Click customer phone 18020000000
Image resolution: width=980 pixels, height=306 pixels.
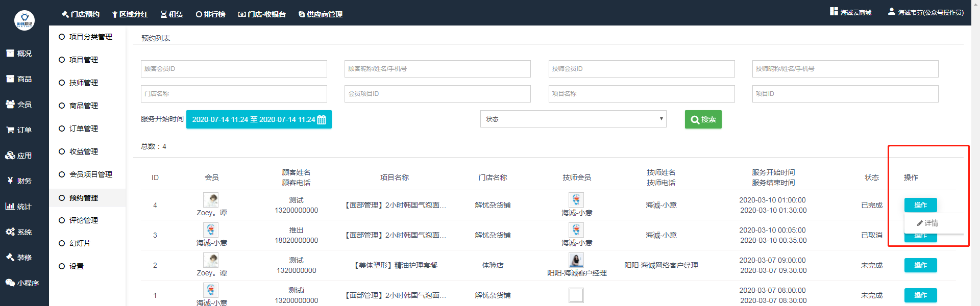pyautogui.click(x=297, y=240)
